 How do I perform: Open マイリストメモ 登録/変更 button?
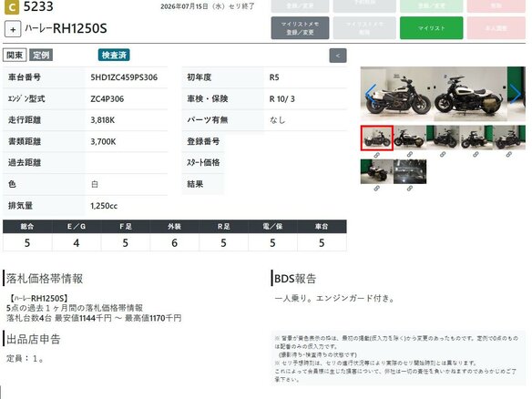tap(300, 28)
